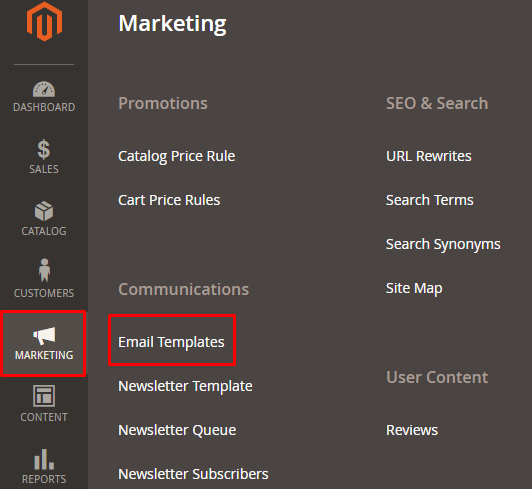Click the Magento logo icon
Viewport: 532px width, 489px height.
pyautogui.click(x=44, y=21)
